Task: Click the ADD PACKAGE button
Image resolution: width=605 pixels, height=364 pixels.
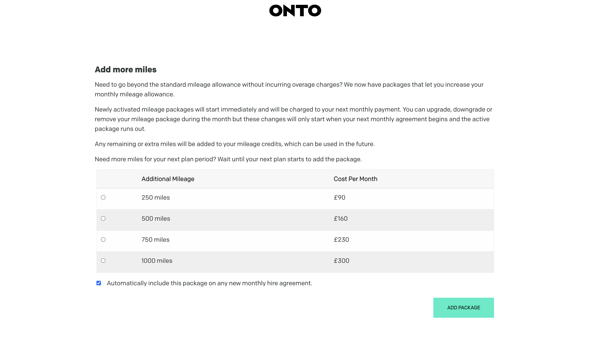Action: click(x=464, y=308)
